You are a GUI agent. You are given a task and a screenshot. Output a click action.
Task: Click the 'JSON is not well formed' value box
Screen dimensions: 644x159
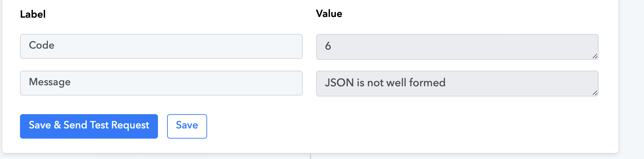pyautogui.click(x=457, y=84)
